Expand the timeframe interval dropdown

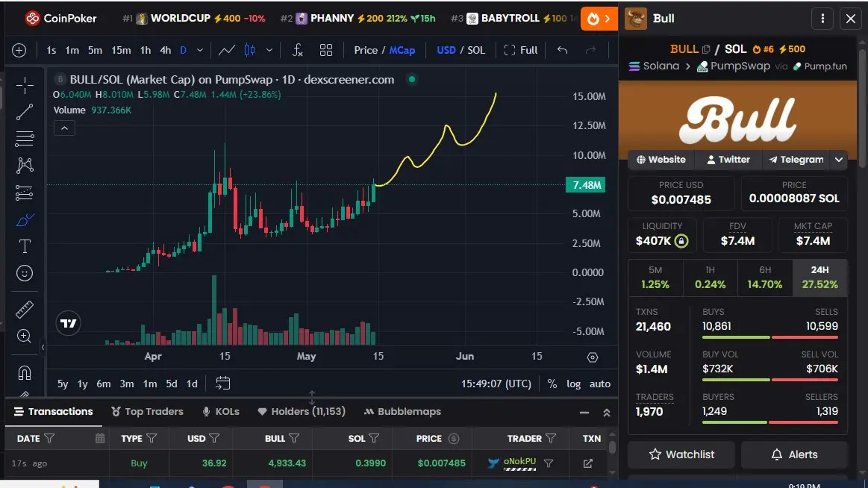200,50
